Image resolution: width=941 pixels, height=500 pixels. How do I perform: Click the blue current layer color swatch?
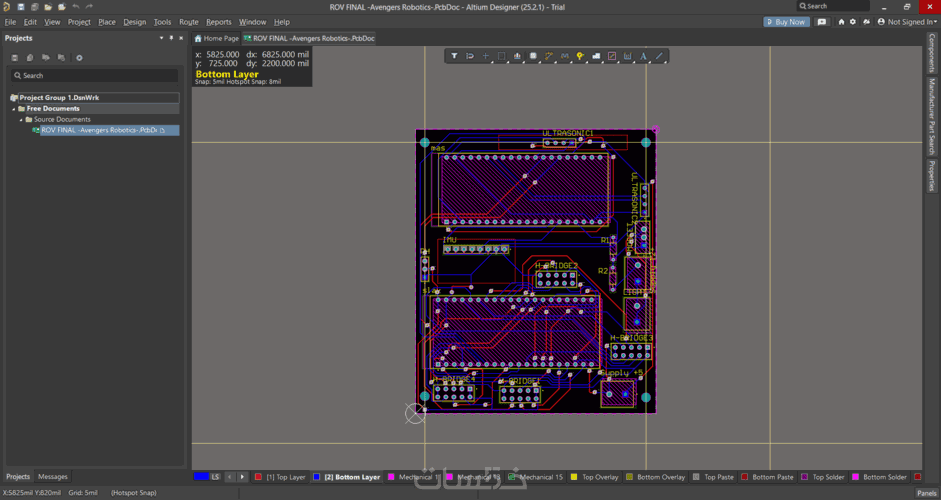[x=201, y=477]
